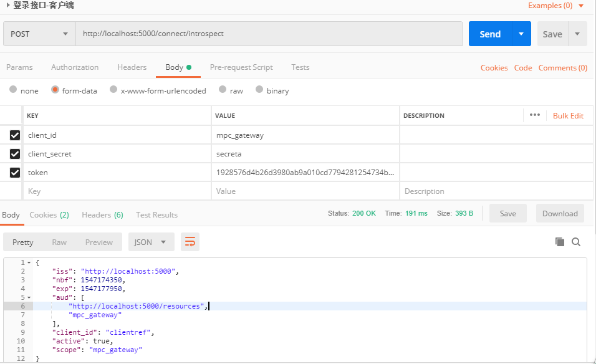Expand the Save button dropdown arrow
596x364 pixels.
577,34
